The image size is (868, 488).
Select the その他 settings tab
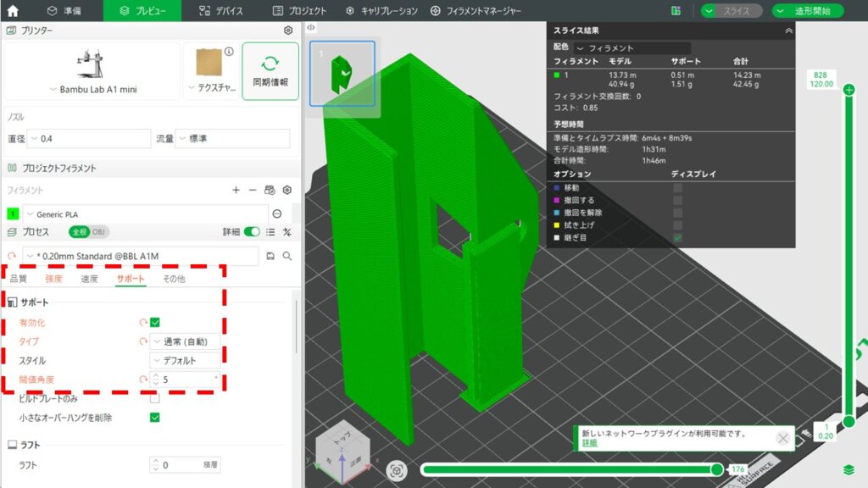[x=174, y=278]
